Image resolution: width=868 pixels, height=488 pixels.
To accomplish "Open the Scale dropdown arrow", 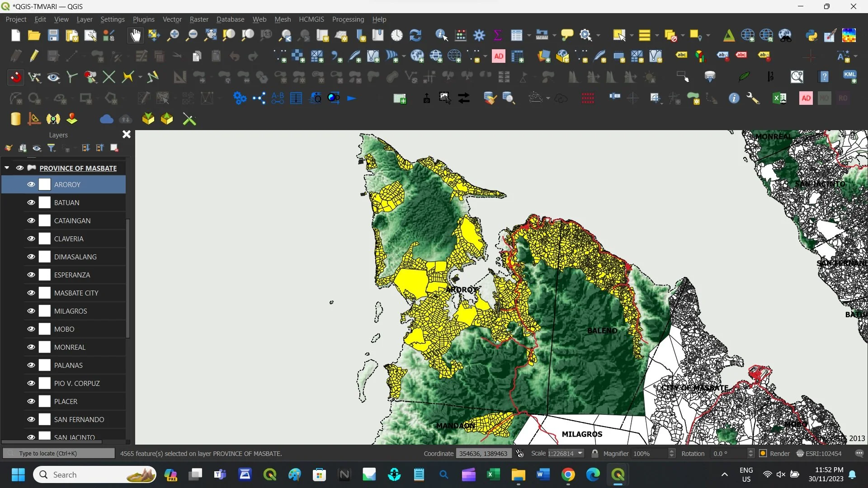I will 580,453.
